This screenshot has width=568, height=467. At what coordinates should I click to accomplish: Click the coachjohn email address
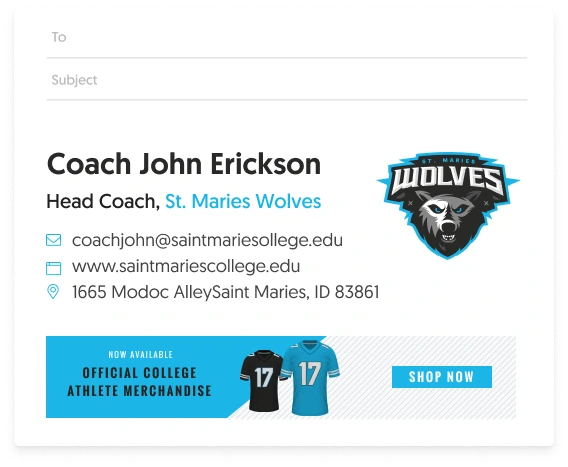[x=207, y=241]
